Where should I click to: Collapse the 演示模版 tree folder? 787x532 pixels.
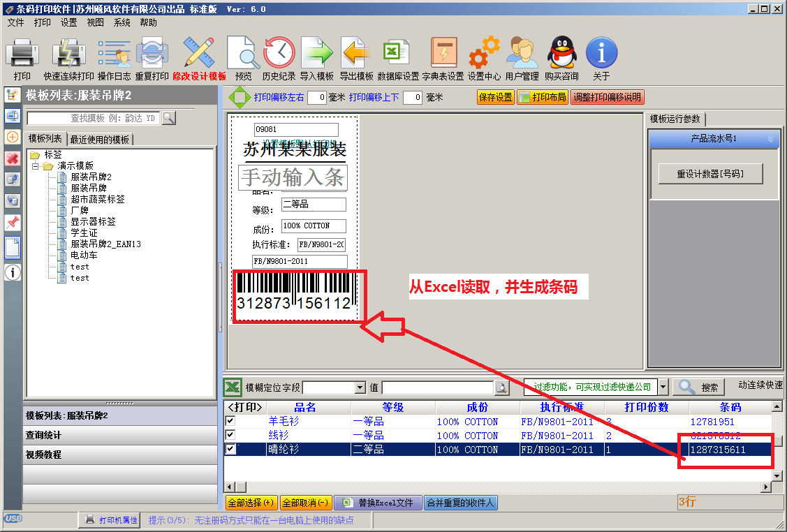35,165
